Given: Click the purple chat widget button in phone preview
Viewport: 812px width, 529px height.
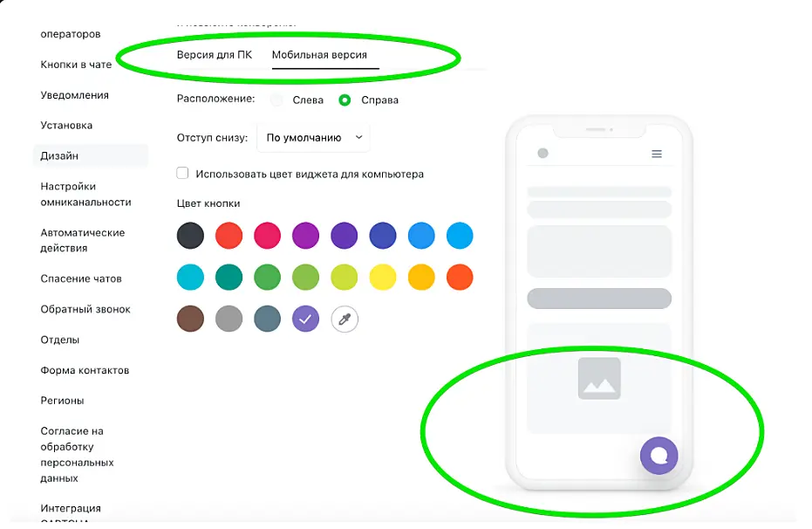Looking at the screenshot, I should click(x=658, y=456).
